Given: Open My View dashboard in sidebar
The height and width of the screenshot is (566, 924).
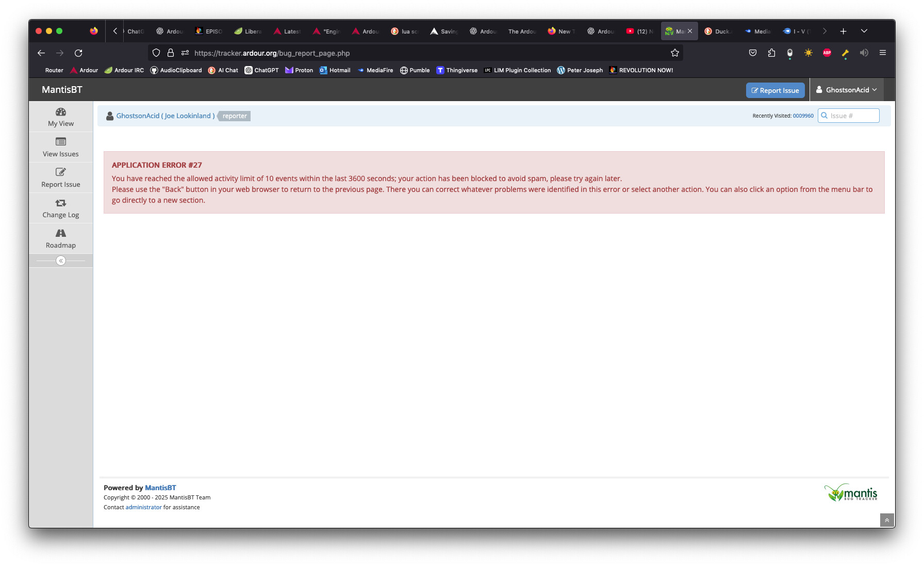Looking at the screenshot, I should [61, 117].
